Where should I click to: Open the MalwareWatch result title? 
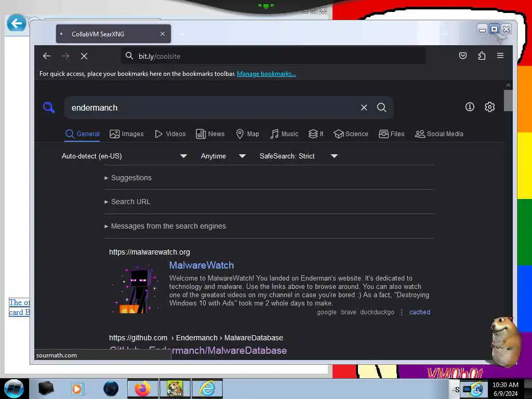tap(202, 265)
